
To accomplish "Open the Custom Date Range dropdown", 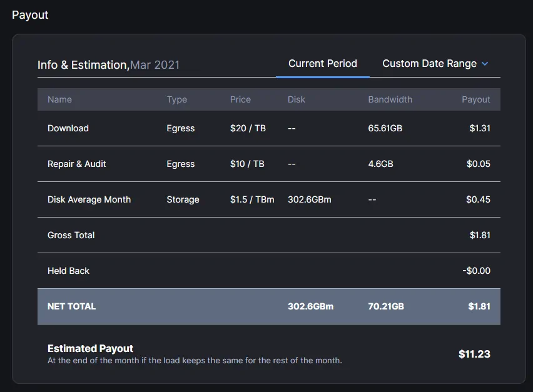I will pos(435,64).
